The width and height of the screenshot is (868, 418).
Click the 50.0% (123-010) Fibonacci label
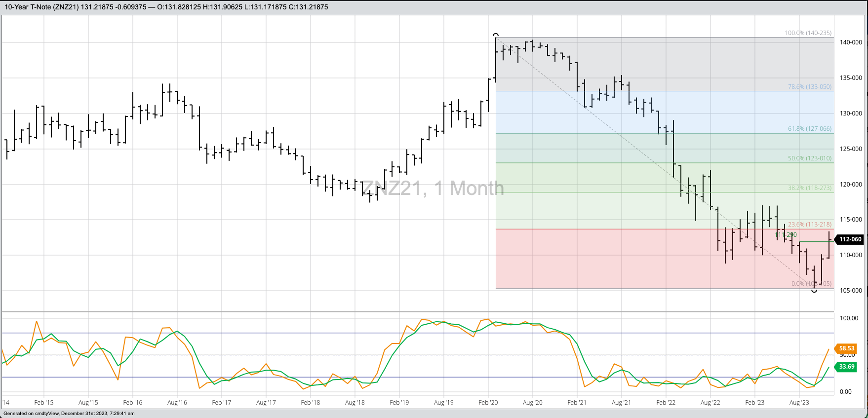click(809, 158)
